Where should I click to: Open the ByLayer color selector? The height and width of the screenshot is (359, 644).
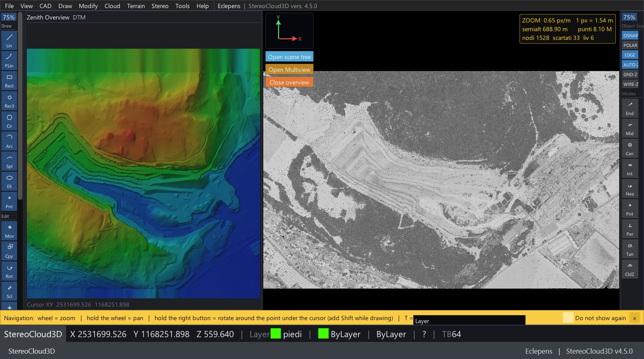(345, 334)
